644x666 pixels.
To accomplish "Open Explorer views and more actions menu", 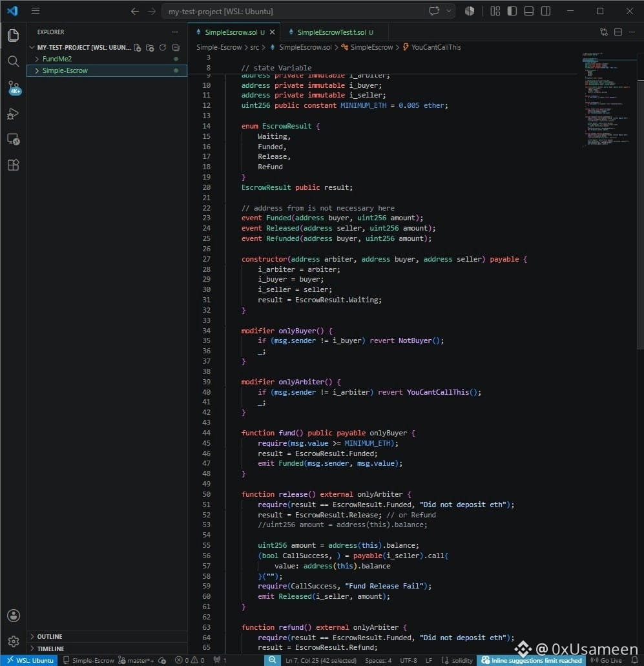I will click(174, 32).
